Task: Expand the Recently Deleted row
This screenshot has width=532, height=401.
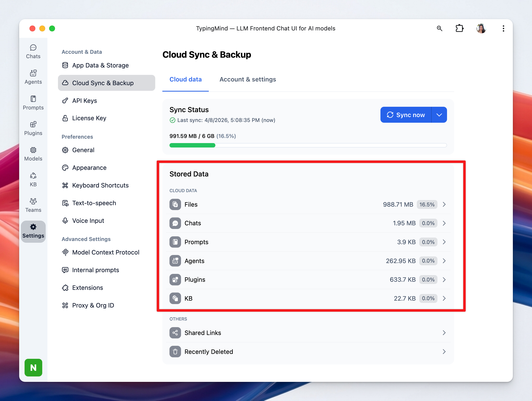Action: pyautogui.click(x=444, y=352)
